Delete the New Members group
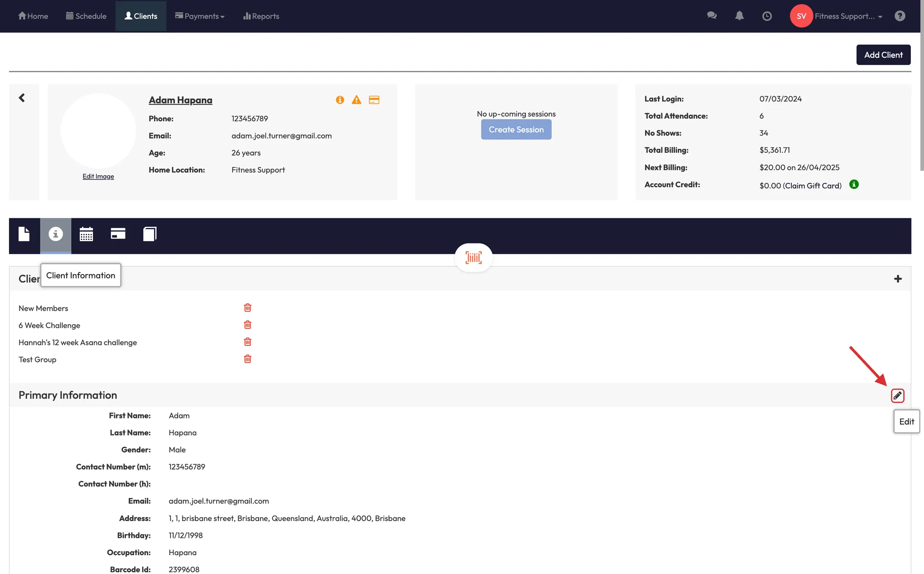This screenshot has height=574, width=924. point(247,308)
